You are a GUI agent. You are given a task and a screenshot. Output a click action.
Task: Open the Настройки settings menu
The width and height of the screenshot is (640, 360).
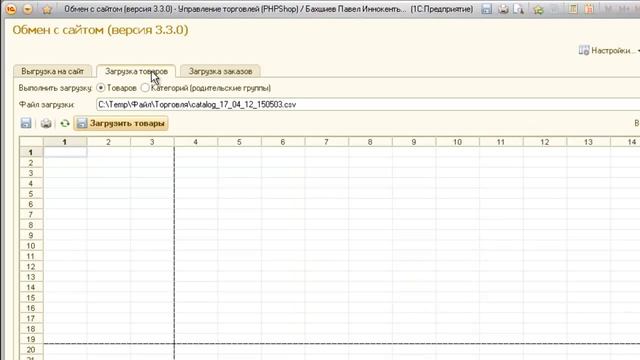coord(609,51)
